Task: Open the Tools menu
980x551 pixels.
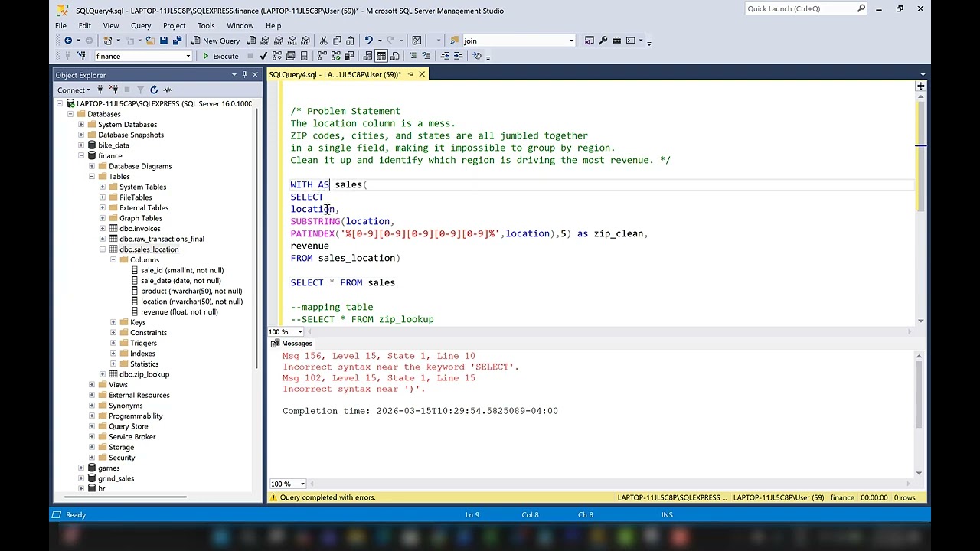Action: (206, 25)
